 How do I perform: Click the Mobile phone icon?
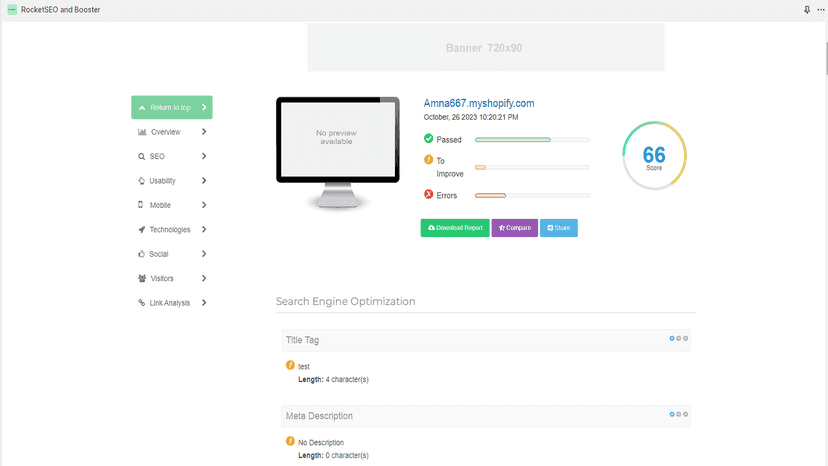[140, 204]
